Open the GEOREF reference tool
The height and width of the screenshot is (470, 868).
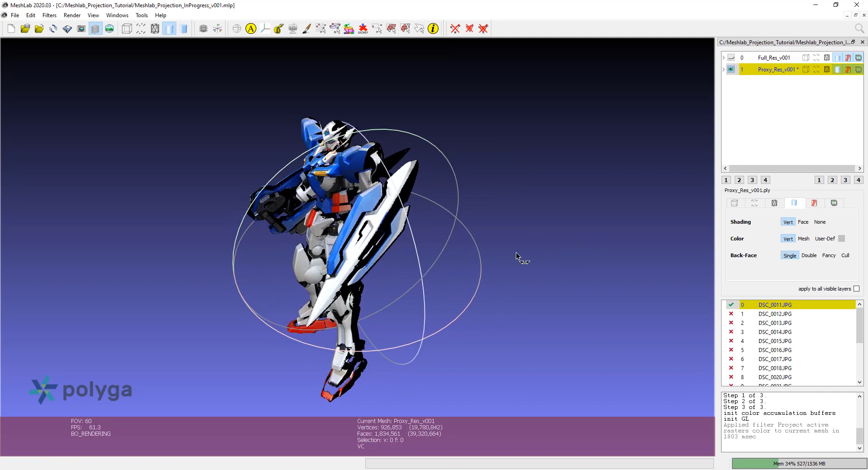coord(363,29)
